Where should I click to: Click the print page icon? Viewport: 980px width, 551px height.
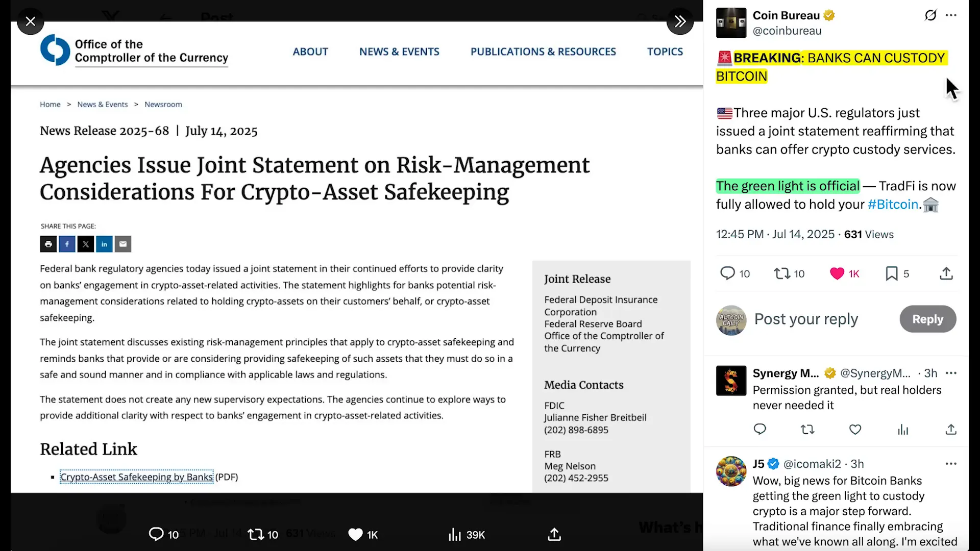coord(48,244)
